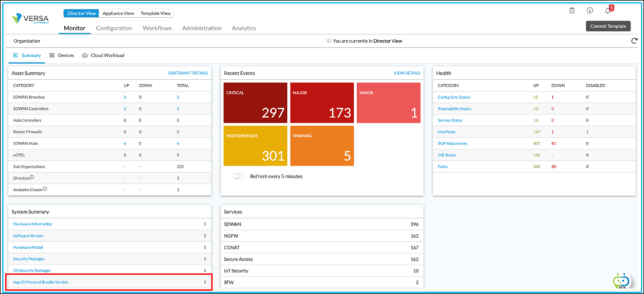Click the Critical events tile showing 297

point(255,102)
